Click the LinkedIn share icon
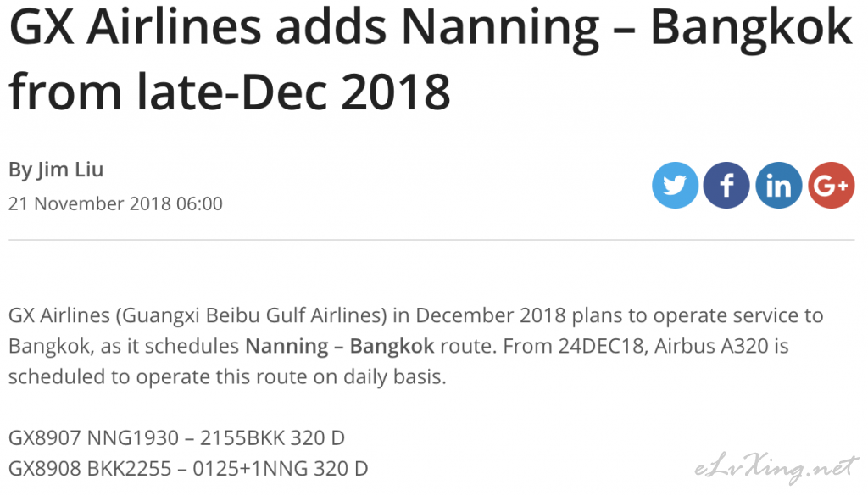868x496 pixels. pos(779,186)
